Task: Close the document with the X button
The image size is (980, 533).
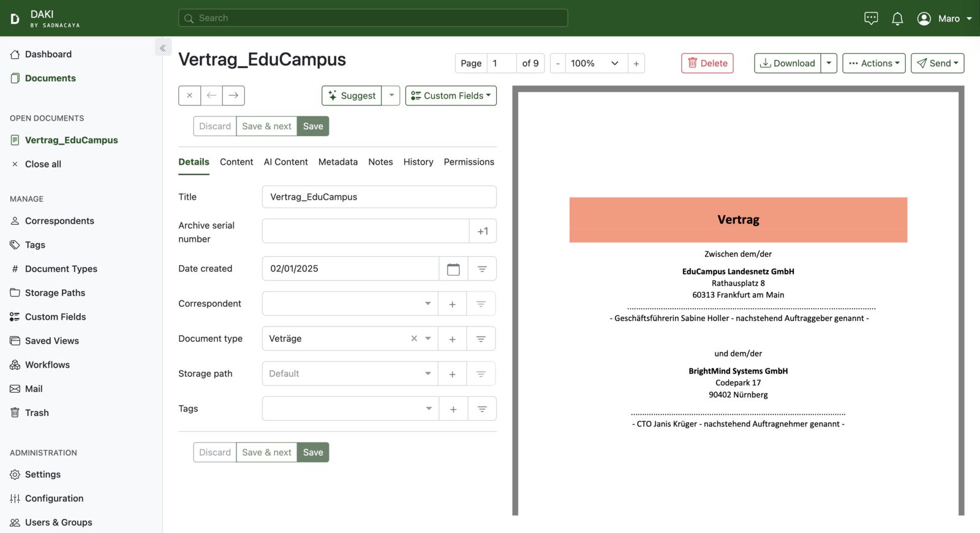Action: click(x=190, y=96)
